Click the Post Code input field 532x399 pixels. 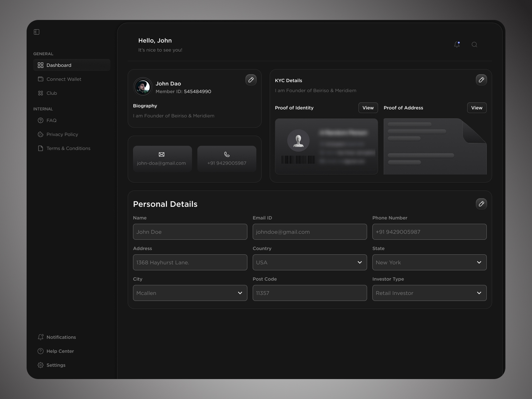(x=309, y=293)
